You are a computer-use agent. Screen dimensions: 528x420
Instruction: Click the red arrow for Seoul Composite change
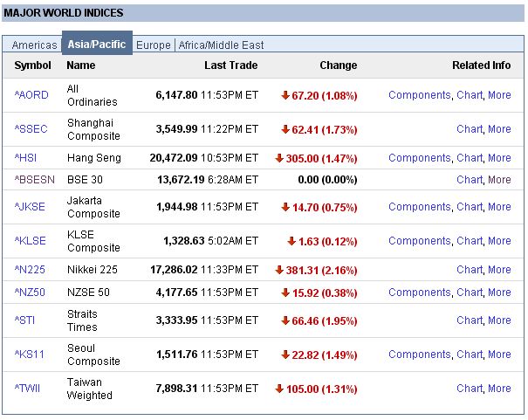tap(285, 355)
